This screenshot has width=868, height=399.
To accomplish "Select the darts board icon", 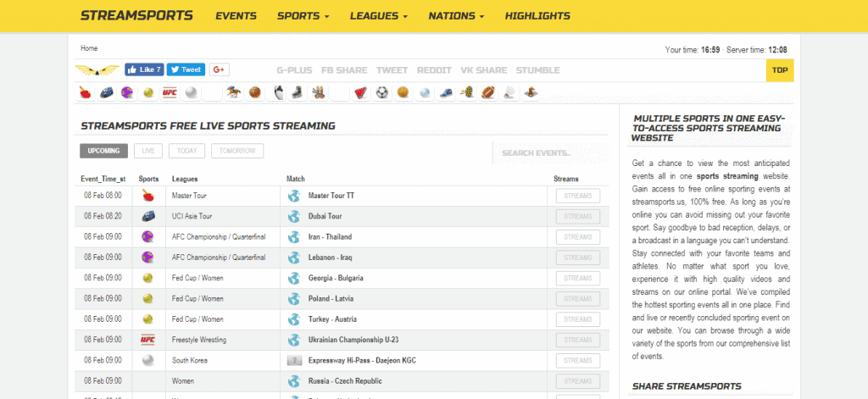I will tap(467, 93).
